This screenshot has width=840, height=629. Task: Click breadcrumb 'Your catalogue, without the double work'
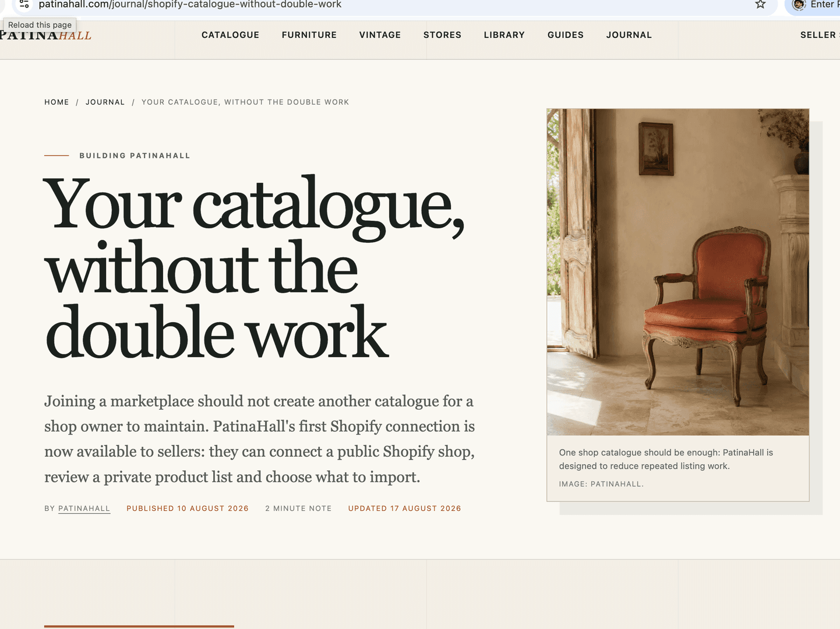tap(245, 102)
